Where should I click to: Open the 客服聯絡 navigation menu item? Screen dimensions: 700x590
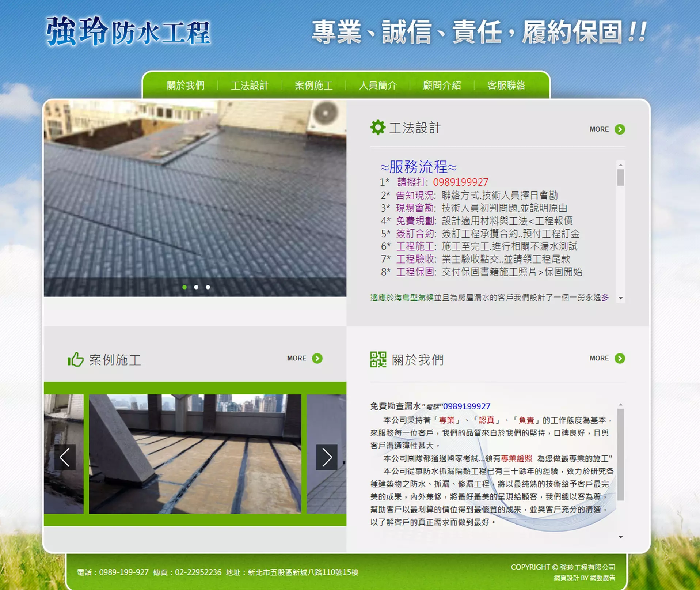tap(506, 86)
